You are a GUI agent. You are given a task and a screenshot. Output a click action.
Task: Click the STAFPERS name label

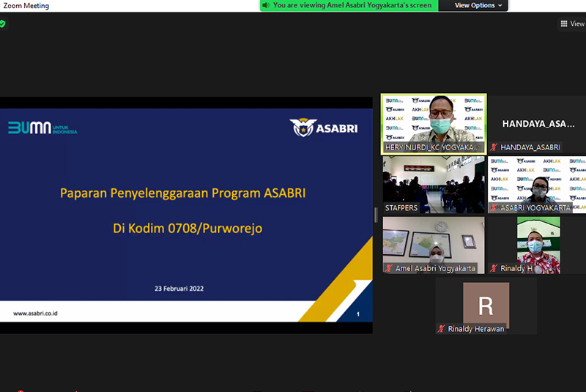(x=401, y=208)
